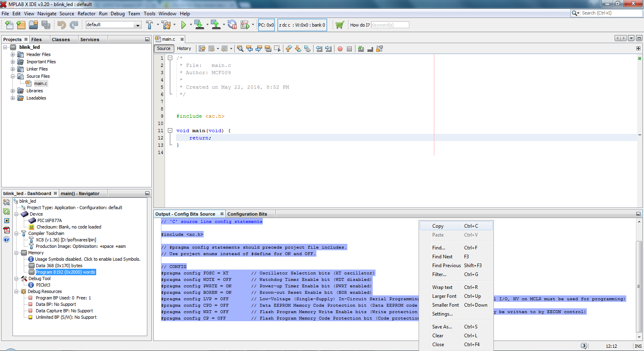Click the Last Edit location icon in editor
Screen dimensions: 644x351
tap(202, 49)
